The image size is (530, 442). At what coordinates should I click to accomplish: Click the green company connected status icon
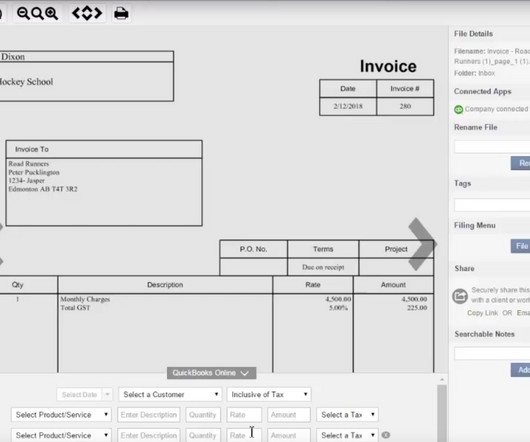point(458,109)
